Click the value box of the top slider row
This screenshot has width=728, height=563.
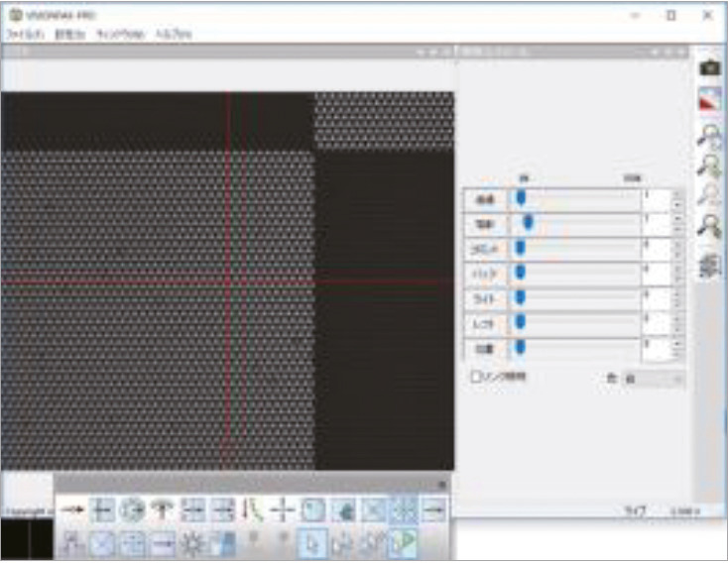657,200
